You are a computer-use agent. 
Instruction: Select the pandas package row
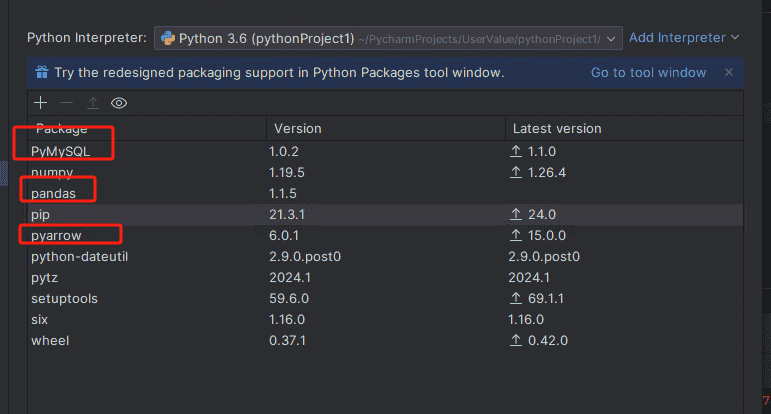click(x=54, y=193)
